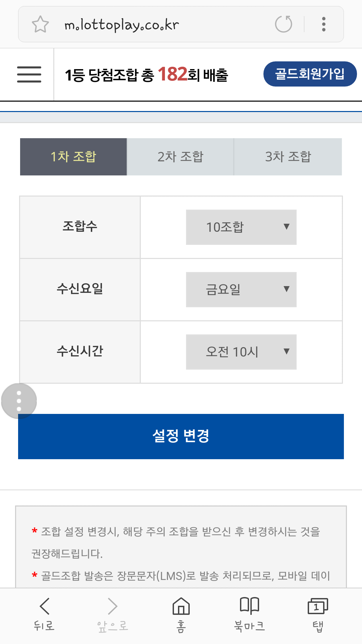Reload the page with refresh icon

coord(284,24)
